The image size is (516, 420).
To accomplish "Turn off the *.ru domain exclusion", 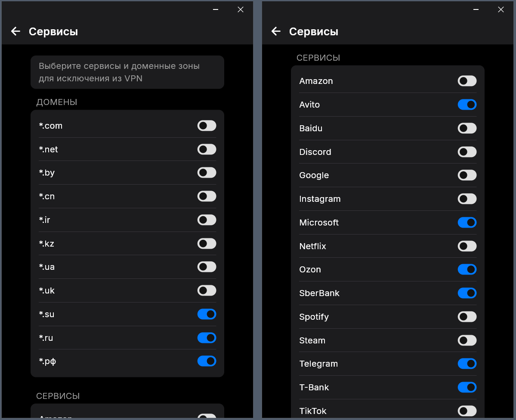I will click(x=207, y=338).
